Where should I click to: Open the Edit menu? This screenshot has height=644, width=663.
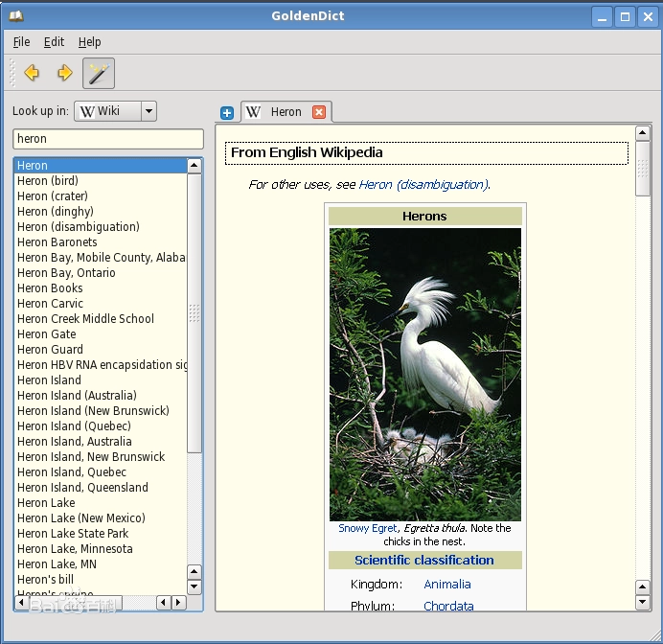coord(54,42)
